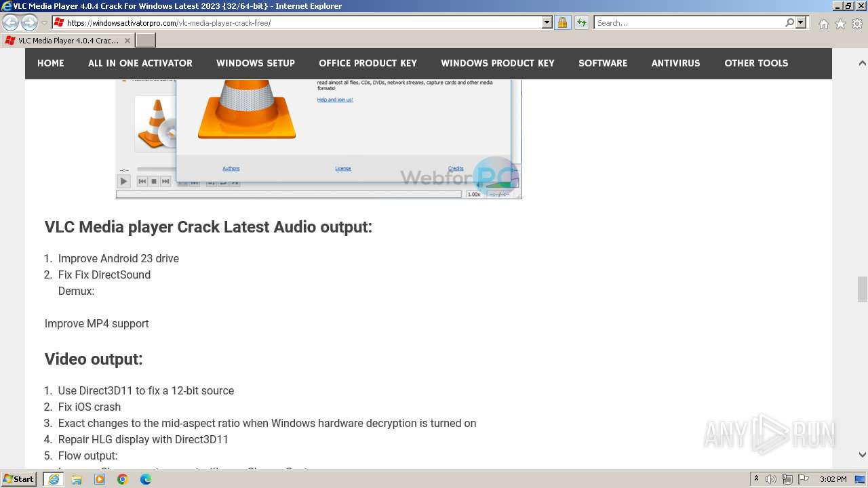Open the Action Center flag icon
This screenshot has width=868, height=488.
coord(804,479)
